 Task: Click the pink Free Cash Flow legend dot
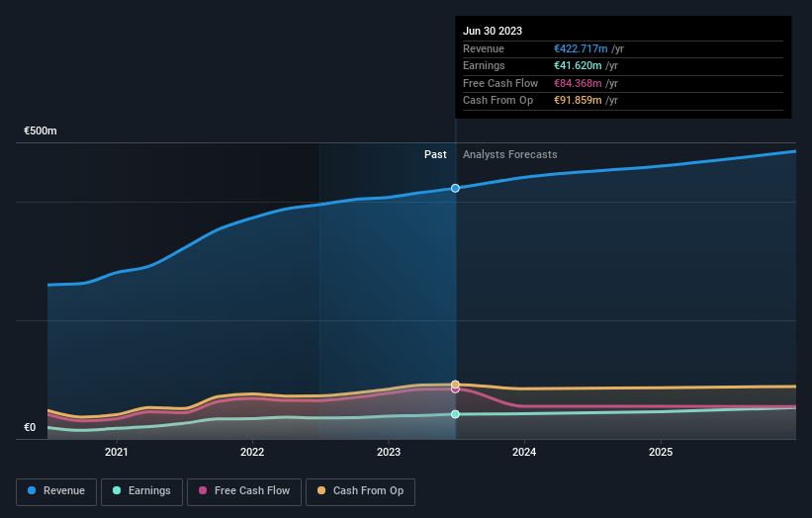coord(203,490)
